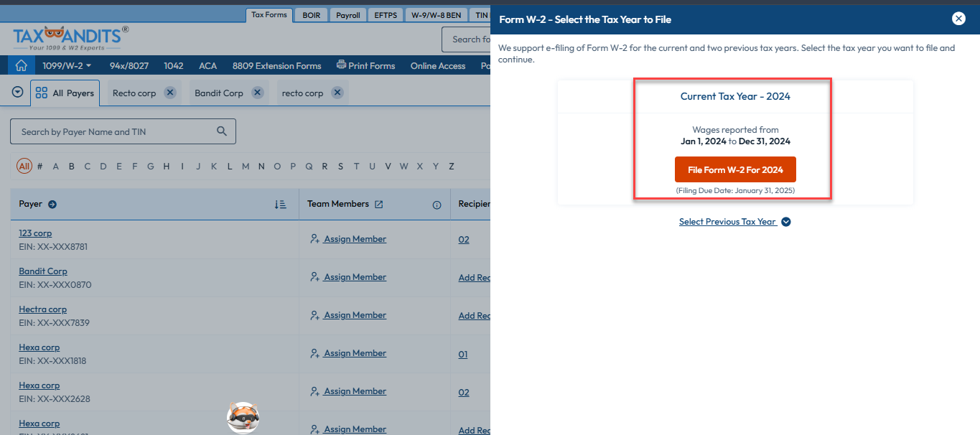Select the Recto corp payer tab
This screenshot has height=435, width=980.
point(134,93)
